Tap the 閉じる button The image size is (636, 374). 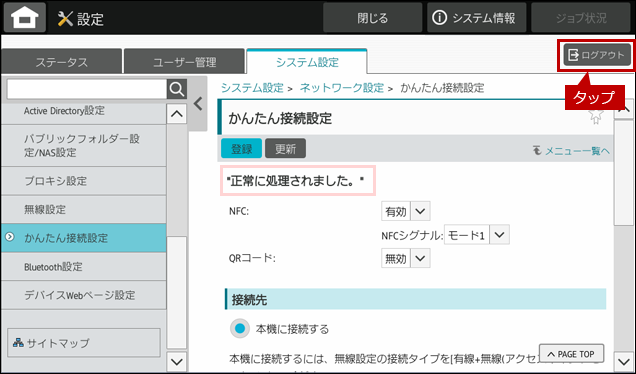(x=372, y=18)
